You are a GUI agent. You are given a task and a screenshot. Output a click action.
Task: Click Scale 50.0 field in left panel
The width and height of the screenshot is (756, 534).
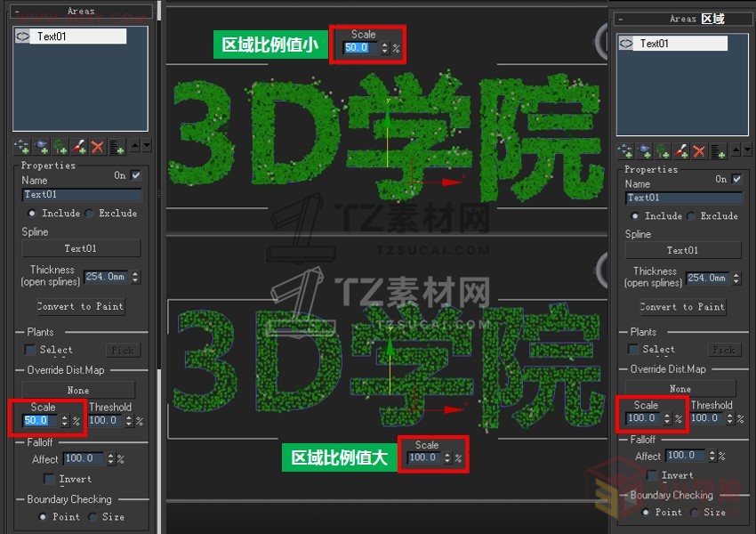coord(41,421)
